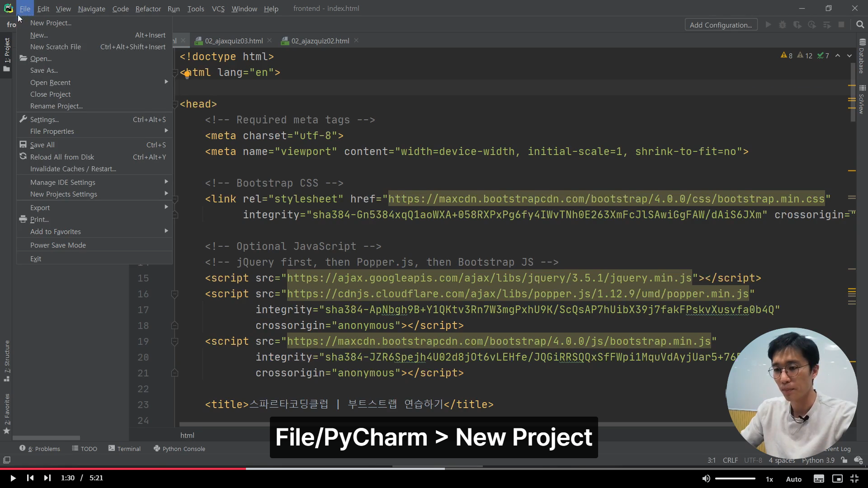Screen dimensions: 868x488
Task: Click IDE and project settings status icon
Action: click(858, 460)
